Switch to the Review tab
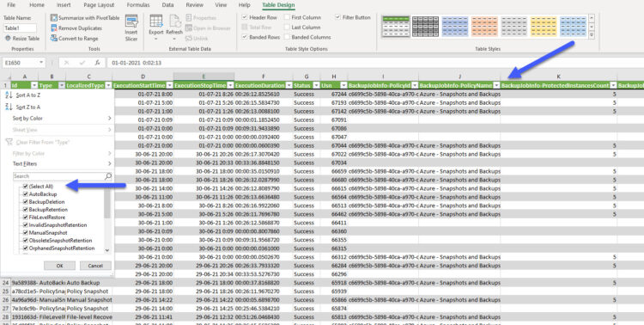The width and height of the screenshot is (644, 325). pos(195,5)
